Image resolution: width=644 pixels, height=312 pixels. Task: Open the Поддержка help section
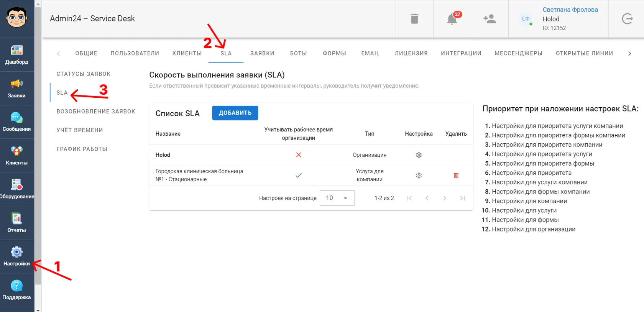[17, 290]
